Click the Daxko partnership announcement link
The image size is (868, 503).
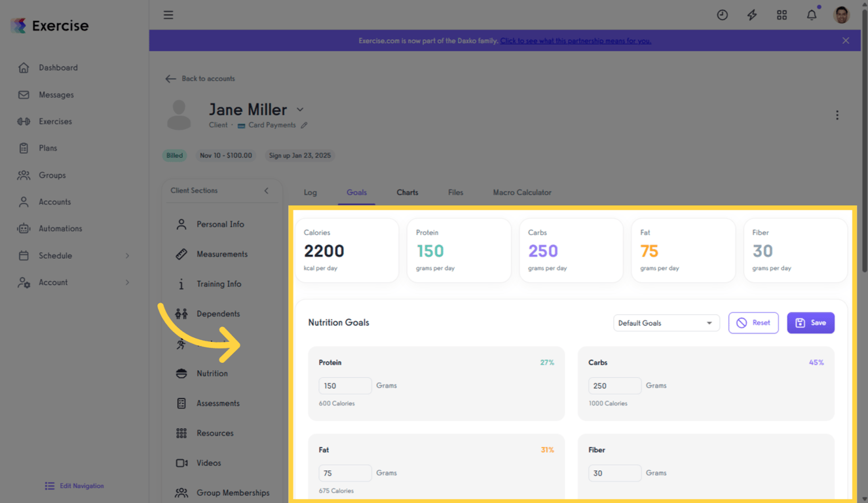click(x=576, y=40)
